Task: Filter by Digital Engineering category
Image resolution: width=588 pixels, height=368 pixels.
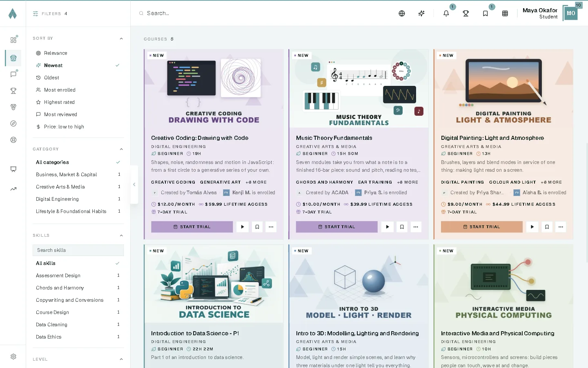Action: 78,199
